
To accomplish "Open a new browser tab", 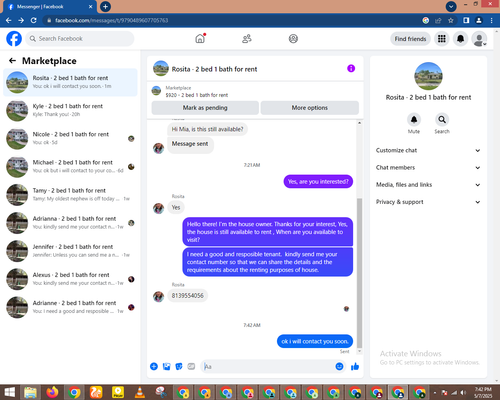I will coord(105,6).
